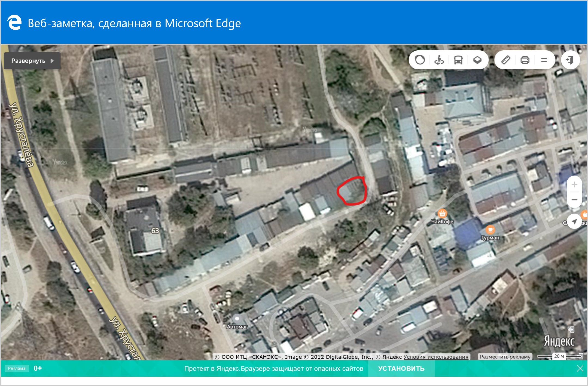Click the my location arrow icon
588x386 pixels.
(x=574, y=221)
